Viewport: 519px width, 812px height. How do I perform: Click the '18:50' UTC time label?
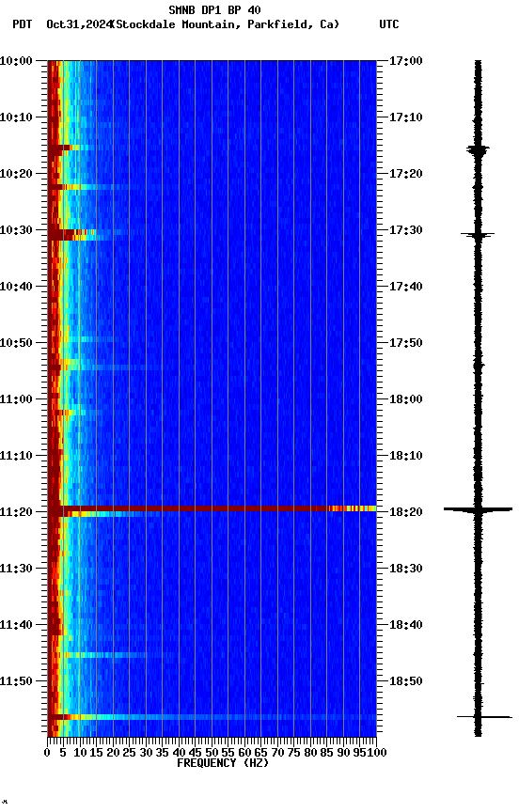[x=406, y=682]
